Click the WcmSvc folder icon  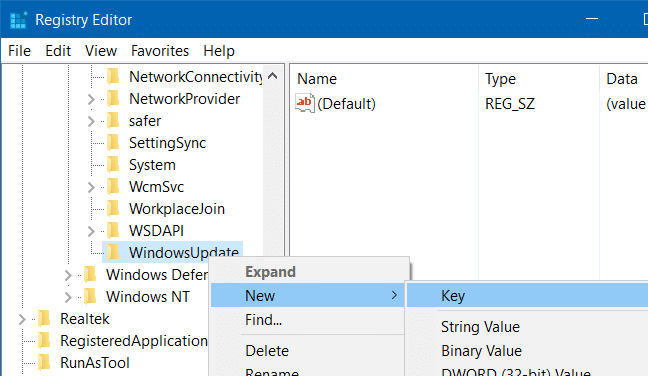pyautogui.click(x=113, y=187)
